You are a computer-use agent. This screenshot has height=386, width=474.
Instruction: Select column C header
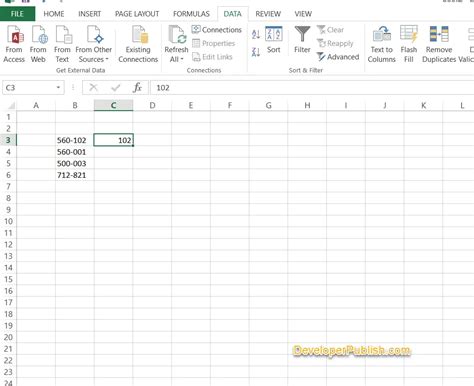click(113, 106)
